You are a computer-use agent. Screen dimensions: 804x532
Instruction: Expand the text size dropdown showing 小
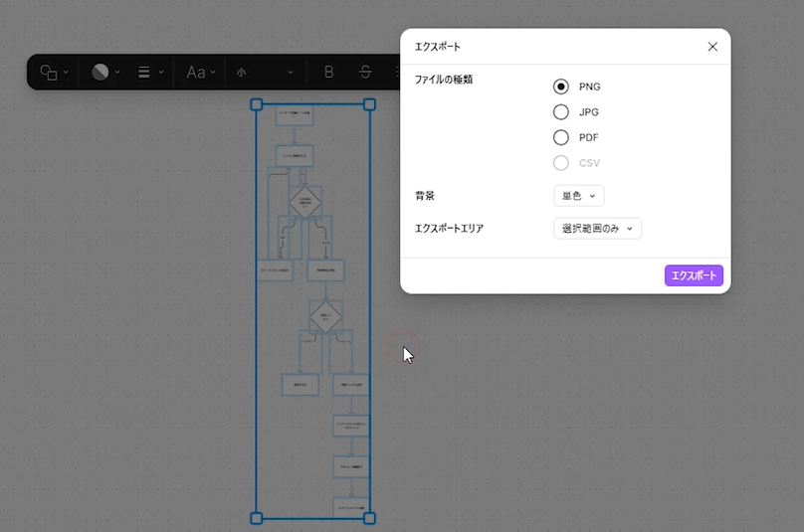coord(265,72)
